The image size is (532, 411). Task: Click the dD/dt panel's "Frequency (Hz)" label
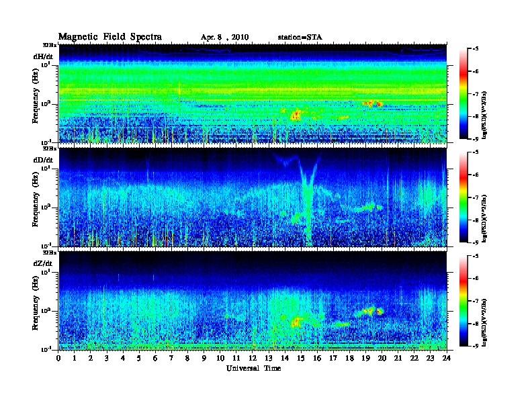pos(36,200)
